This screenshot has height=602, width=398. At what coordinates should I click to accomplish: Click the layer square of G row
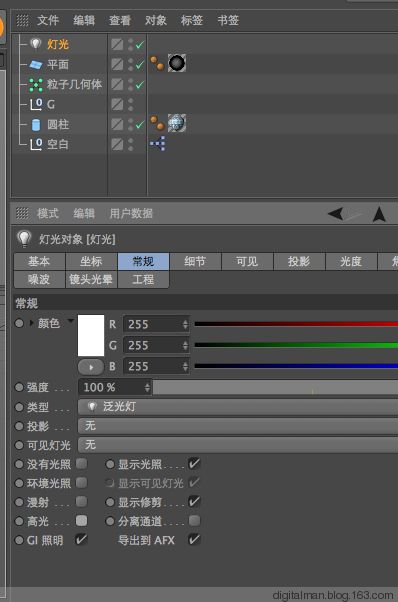(117, 104)
